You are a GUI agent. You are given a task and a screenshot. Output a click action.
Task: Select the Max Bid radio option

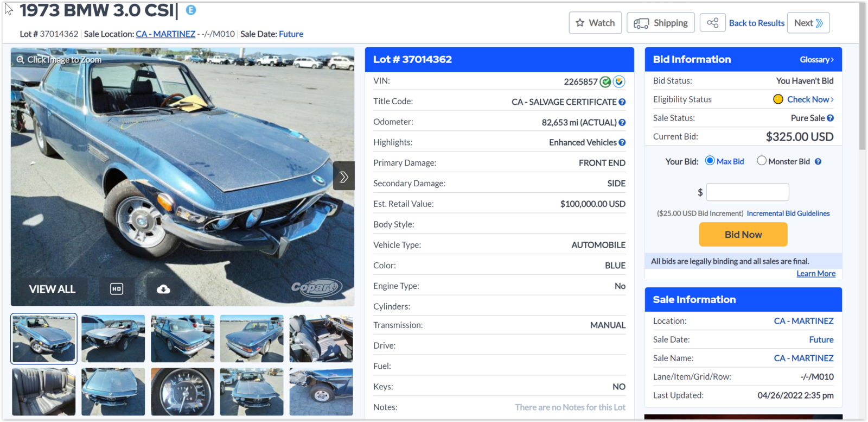click(710, 161)
